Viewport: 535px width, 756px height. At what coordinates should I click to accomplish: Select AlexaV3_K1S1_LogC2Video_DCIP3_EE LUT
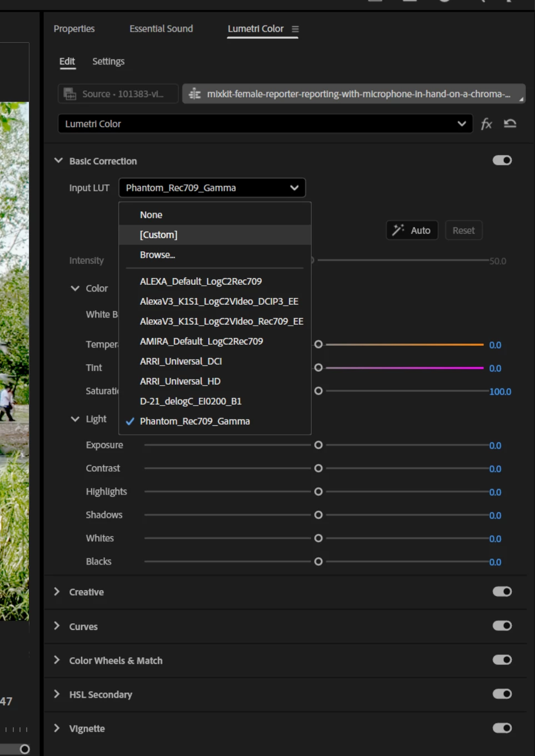pos(215,301)
